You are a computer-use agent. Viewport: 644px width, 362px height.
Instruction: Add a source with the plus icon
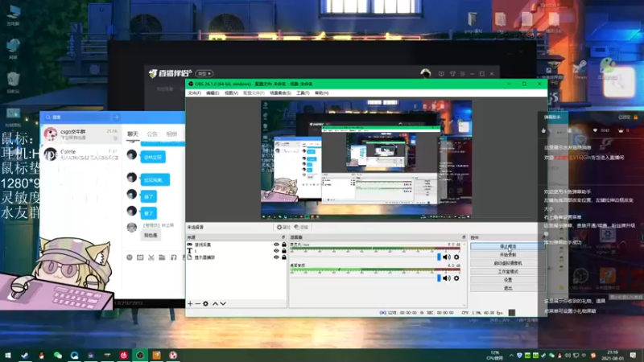[190, 304]
